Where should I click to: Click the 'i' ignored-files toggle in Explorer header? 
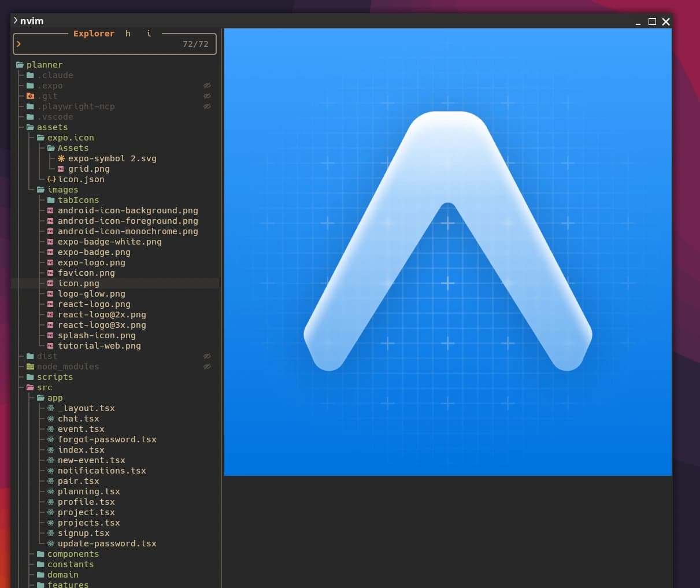pyautogui.click(x=149, y=34)
